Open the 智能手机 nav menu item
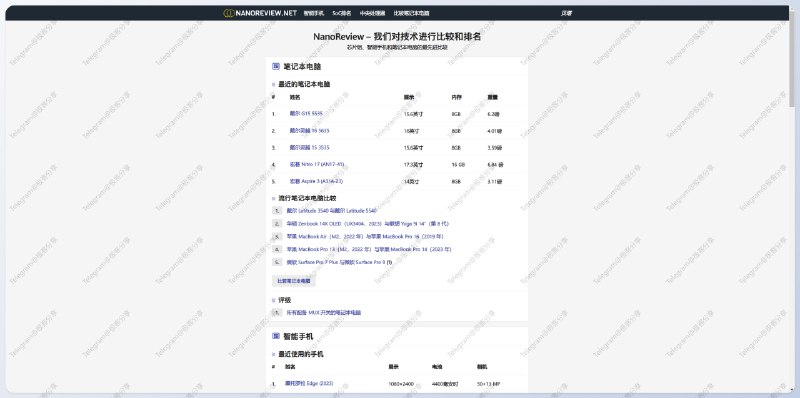This screenshot has height=398, width=800. point(313,13)
